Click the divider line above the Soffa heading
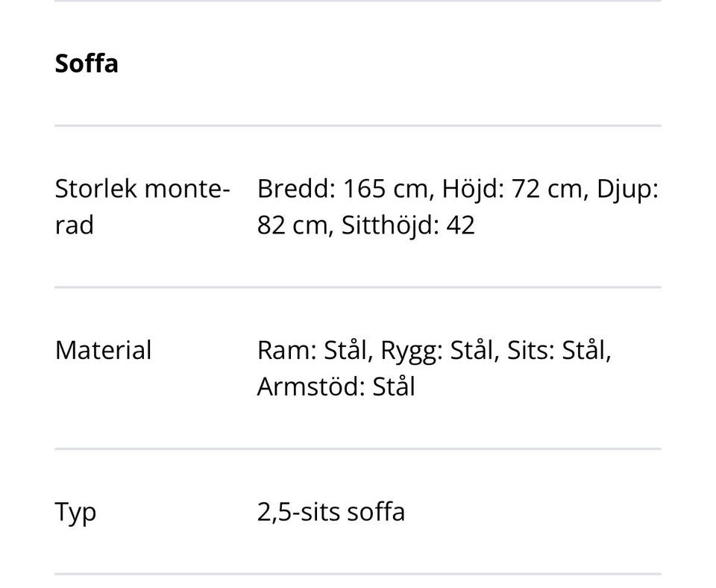 358,1
